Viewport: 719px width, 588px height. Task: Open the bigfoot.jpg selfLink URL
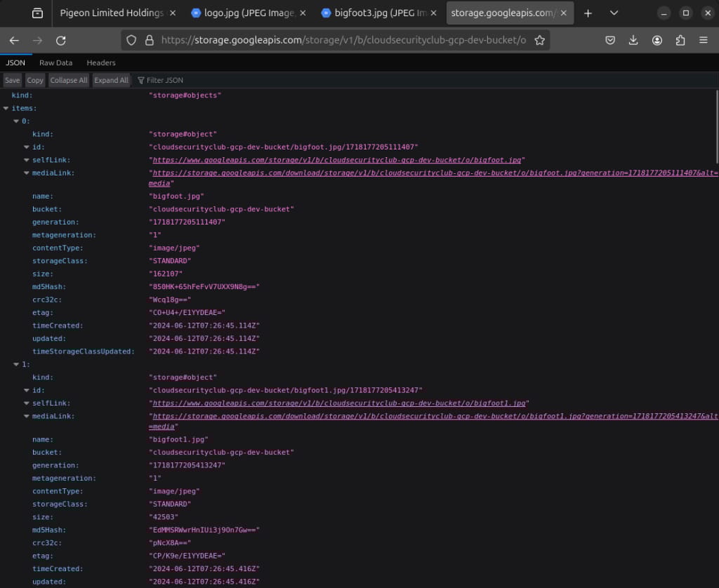[338, 160]
